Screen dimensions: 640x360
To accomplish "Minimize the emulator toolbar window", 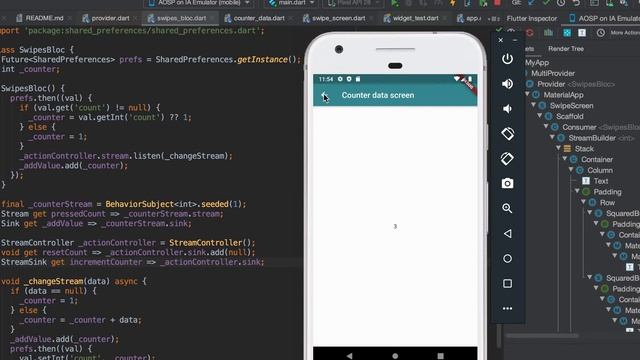I will click(515, 40).
